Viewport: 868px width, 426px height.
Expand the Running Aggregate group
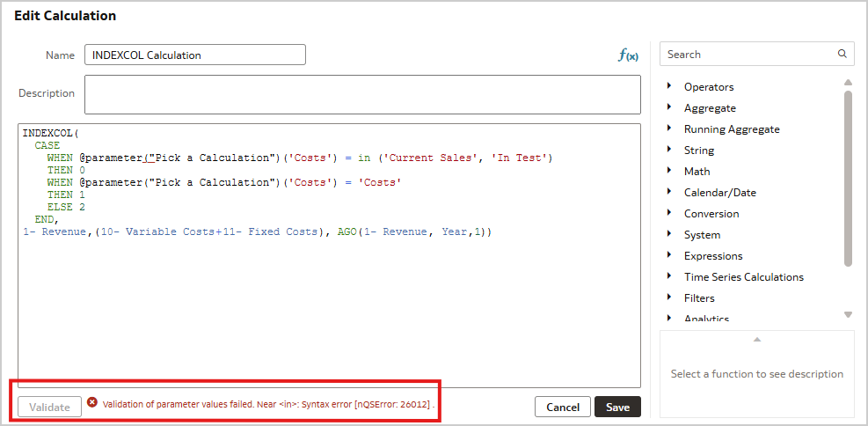pyautogui.click(x=669, y=129)
